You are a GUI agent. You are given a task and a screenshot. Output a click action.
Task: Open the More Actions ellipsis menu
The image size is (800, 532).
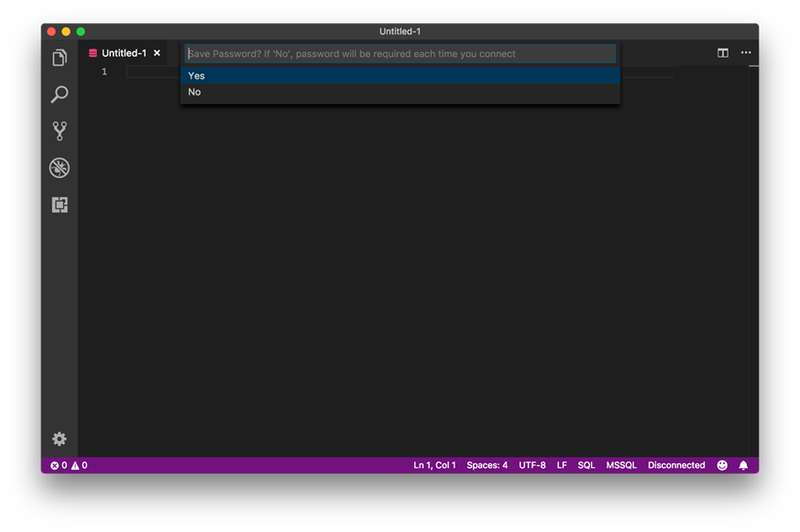click(x=746, y=53)
